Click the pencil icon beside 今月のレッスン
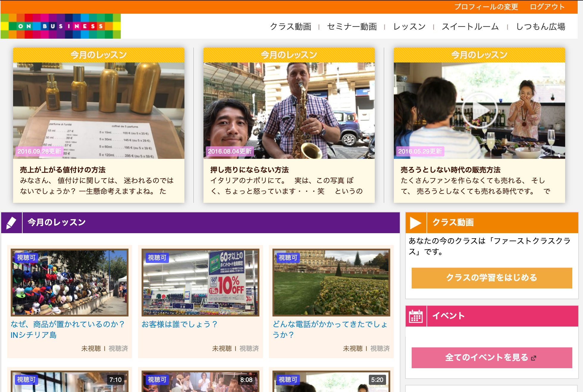The image size is (583, 392). (11, 223)
